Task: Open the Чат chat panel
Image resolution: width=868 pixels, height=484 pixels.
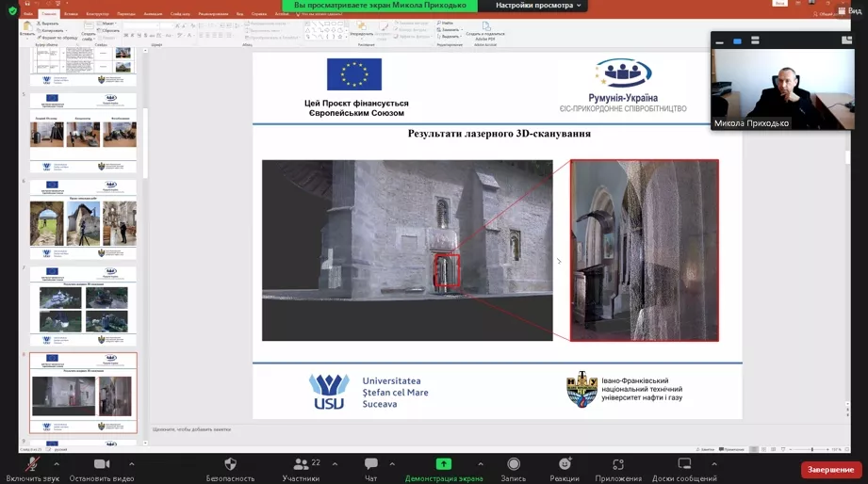Action: click(x=370, y=464)
